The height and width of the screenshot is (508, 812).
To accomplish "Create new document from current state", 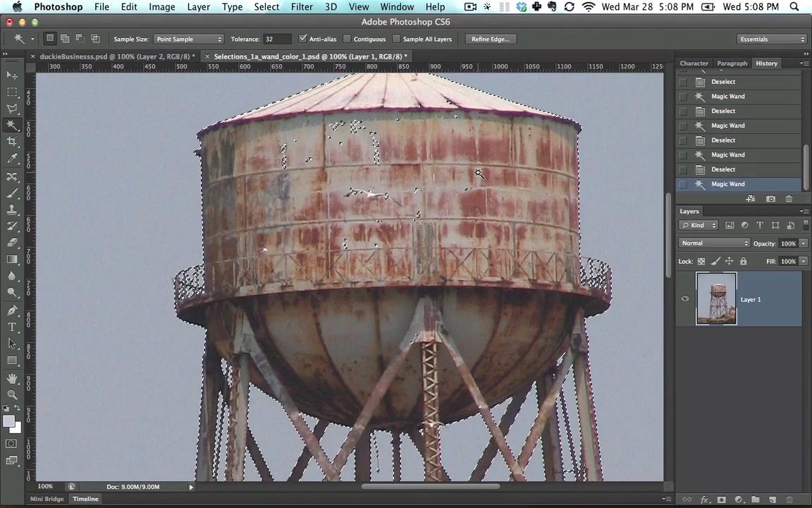I will 751,198.
